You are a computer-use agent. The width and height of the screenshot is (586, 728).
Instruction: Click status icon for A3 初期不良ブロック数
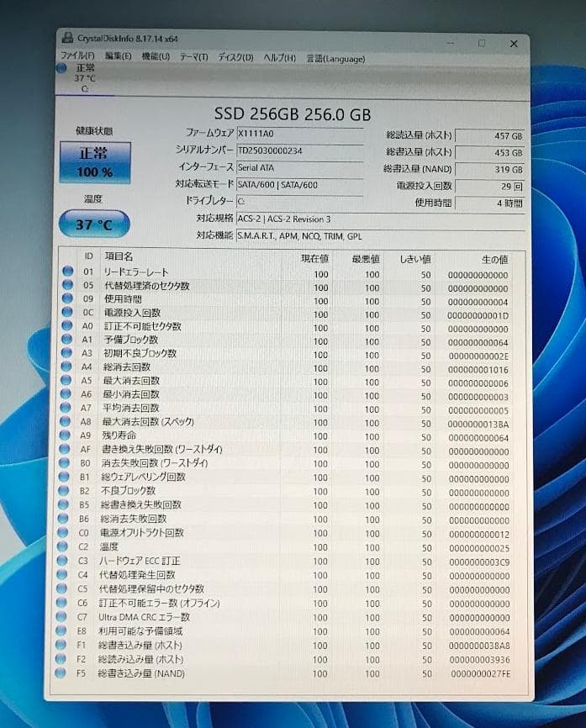click(66, 352)
